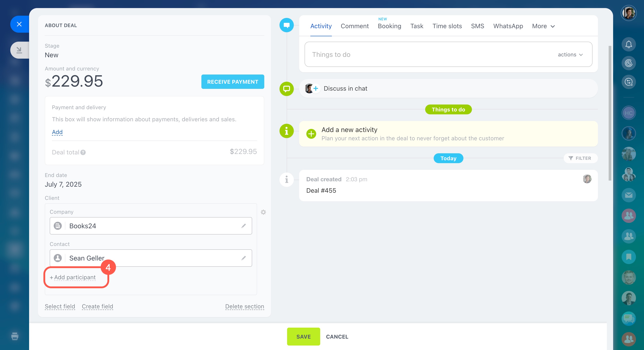Click the green chat bubble timeline icon
644x350 pixels.
[286, 89]
